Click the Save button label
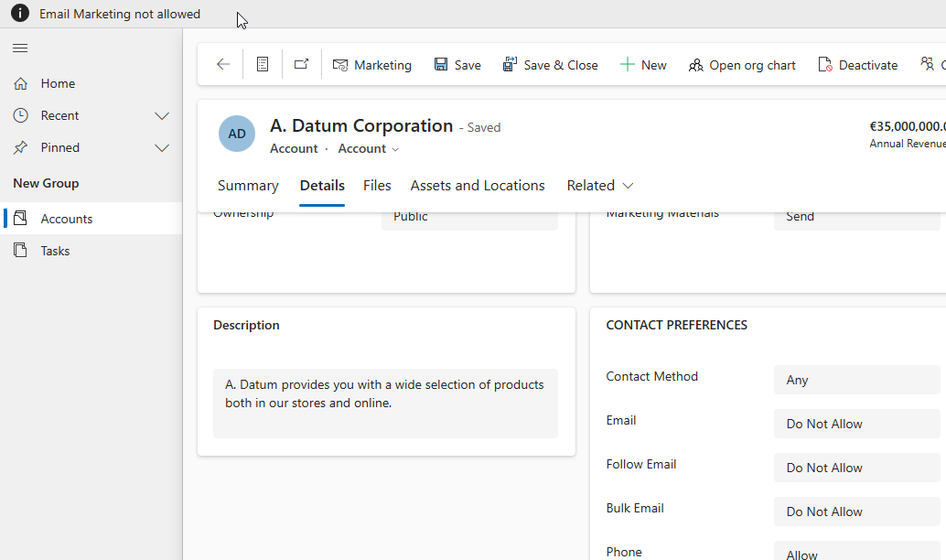 tap(468, 65)
